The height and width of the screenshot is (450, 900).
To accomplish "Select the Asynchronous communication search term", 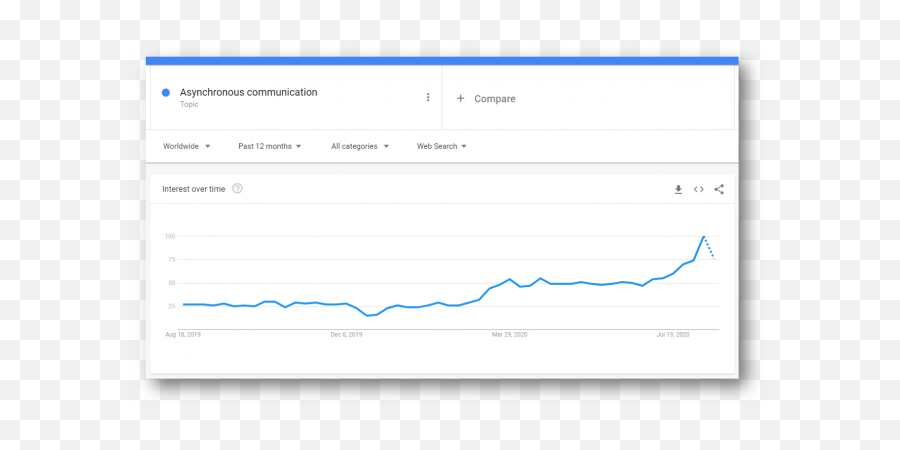I will click(249, 92).
